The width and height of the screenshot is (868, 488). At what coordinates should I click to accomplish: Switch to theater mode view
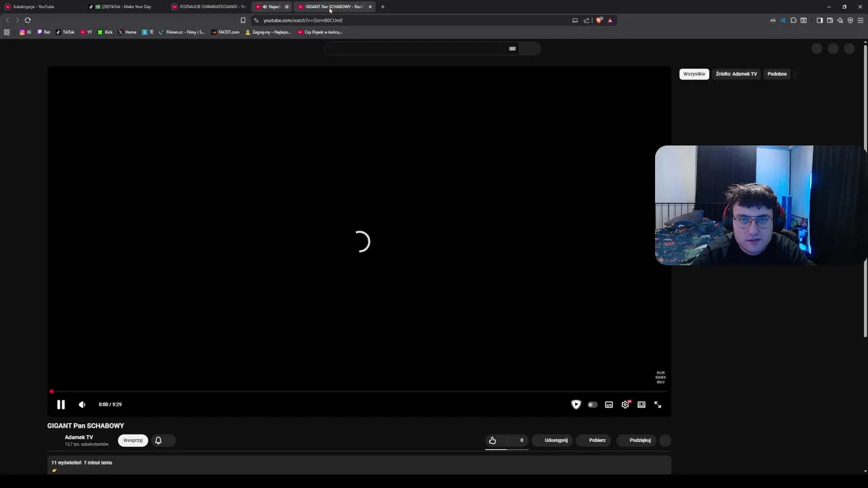(642, 405)
